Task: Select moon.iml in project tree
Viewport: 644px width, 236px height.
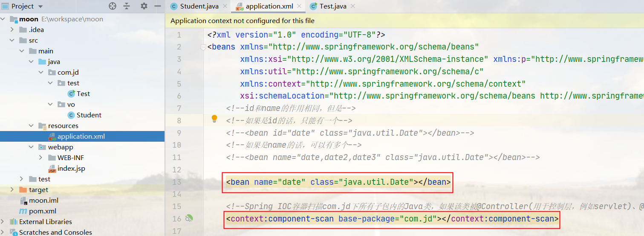Action: (x=43, y=201)
